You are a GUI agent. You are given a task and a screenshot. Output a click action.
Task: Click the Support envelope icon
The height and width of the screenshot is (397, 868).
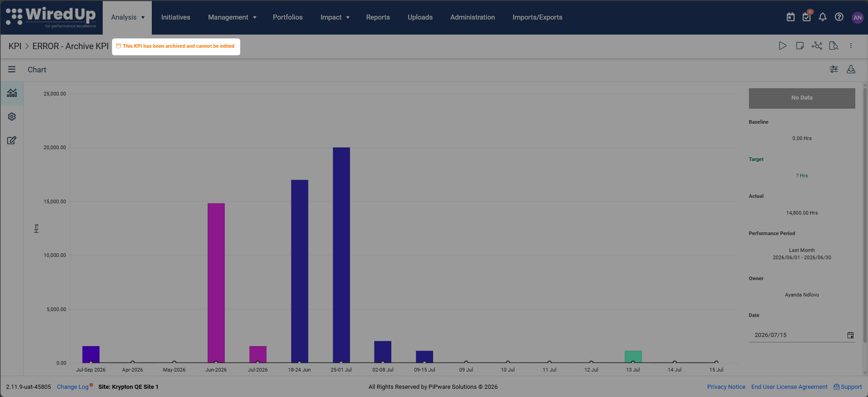[837, 387]
